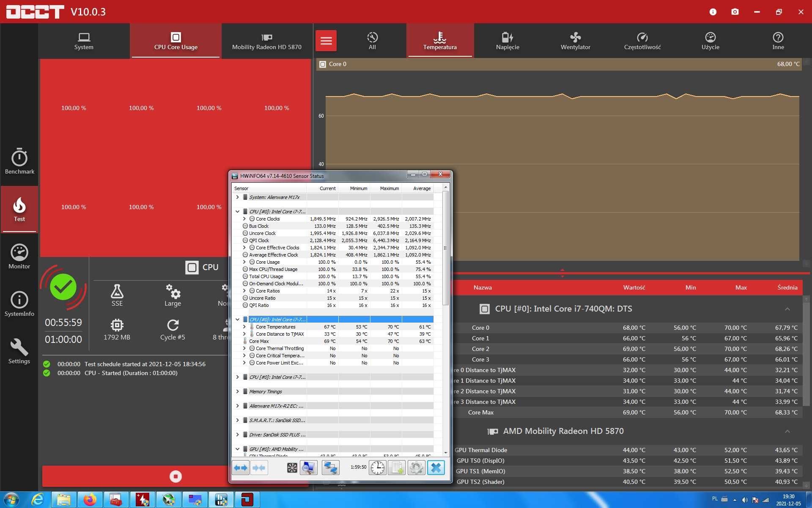Click the Wartość column header
The height and width of the screenshot is (508, 812).
(x=634, y=287)
